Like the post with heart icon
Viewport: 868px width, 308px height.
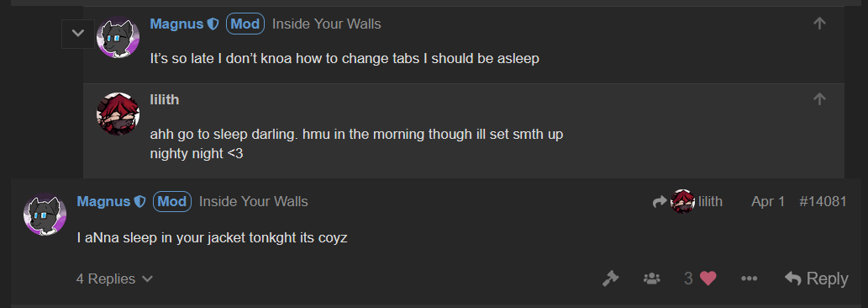click(x=708, y=279)
